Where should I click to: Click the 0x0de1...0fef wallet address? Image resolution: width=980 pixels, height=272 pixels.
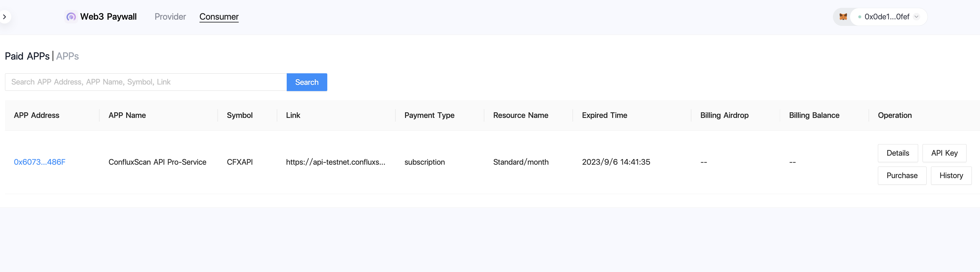pos(886,17)
